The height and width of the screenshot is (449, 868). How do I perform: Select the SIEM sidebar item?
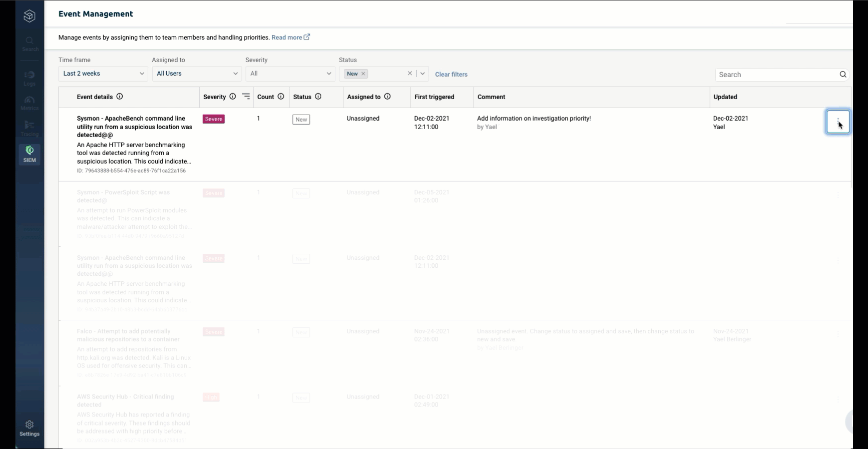pos(30,154)
